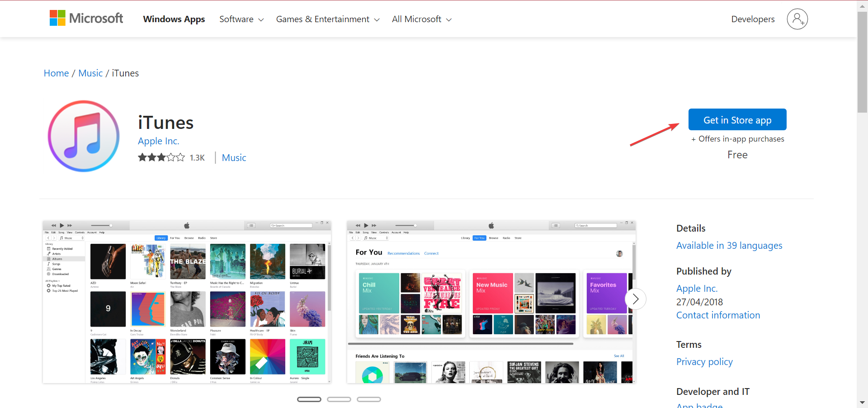Select the second carousel indicator
This screenshot has width=868, height=408.
click(339, 399)
